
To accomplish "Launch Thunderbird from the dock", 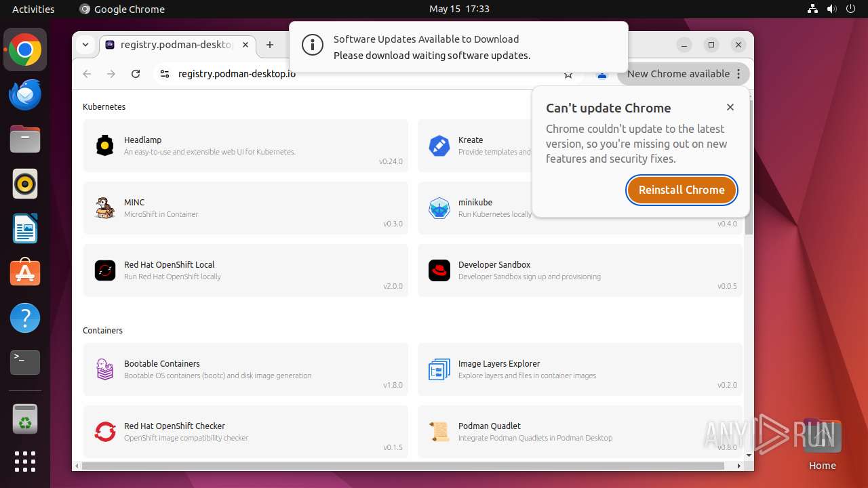I will pyautogui.click(x=25, y=95).
